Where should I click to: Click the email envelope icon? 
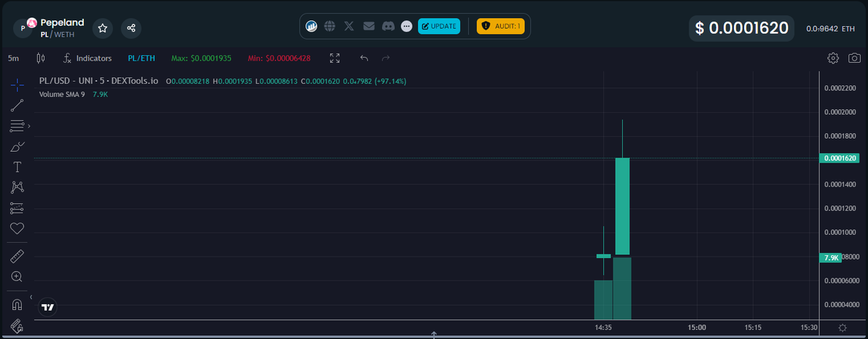coord(369,26)
